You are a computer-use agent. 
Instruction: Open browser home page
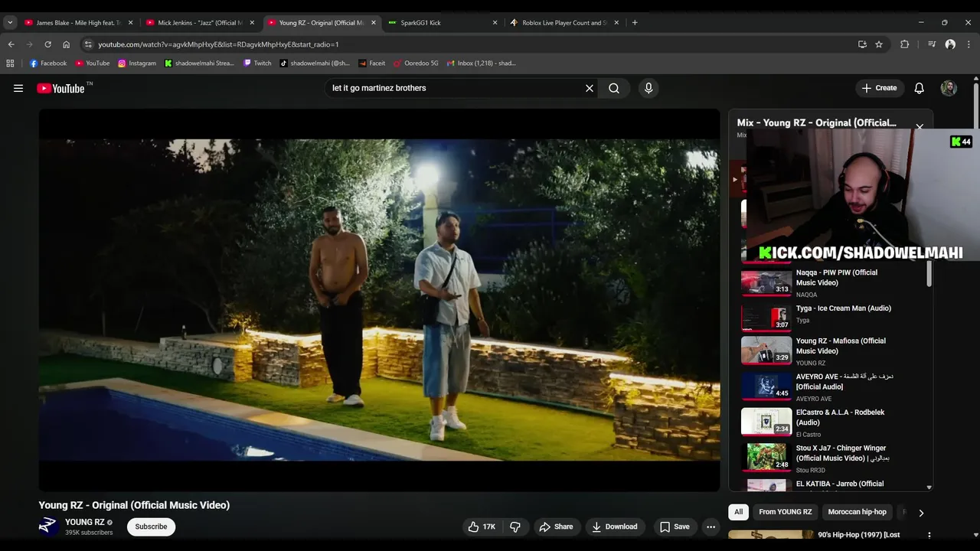coord(66,44)
